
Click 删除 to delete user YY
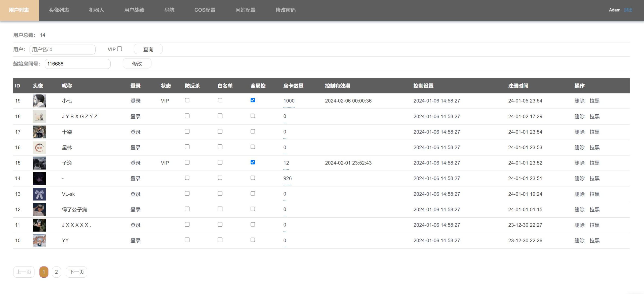580,240
